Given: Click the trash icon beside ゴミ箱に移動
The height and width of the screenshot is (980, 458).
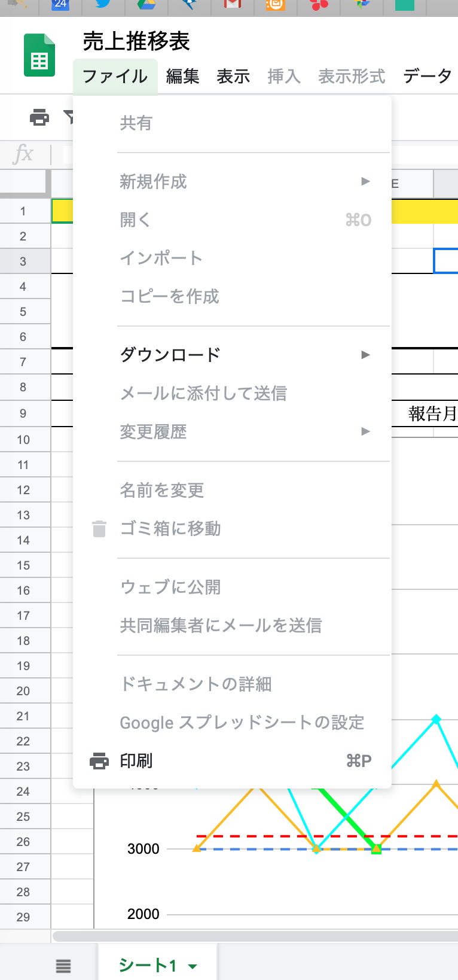Looking at the screenshot, I should pos(99,529).
